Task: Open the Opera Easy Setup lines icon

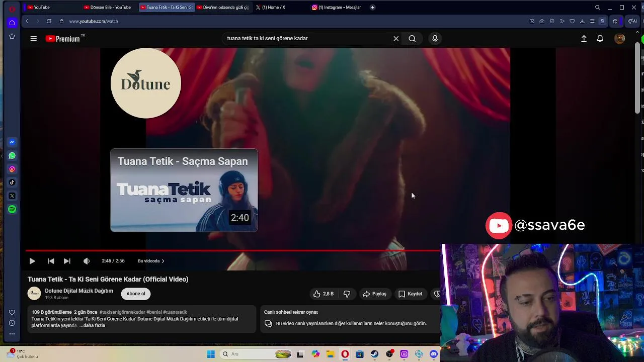Action: 592,21
